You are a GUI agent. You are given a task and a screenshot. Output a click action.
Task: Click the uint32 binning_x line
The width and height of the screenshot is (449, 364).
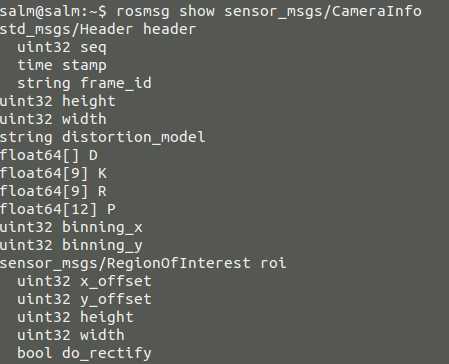[x=71, y=227]
